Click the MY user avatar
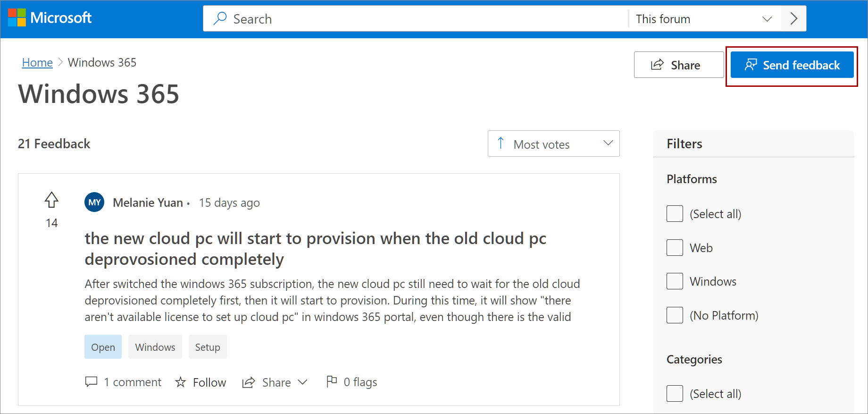This screenshot has width=868, height=414. pos(94,202)
